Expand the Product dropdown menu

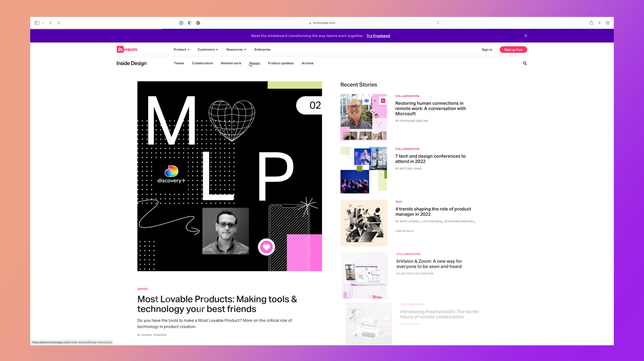tap(181, 49)
